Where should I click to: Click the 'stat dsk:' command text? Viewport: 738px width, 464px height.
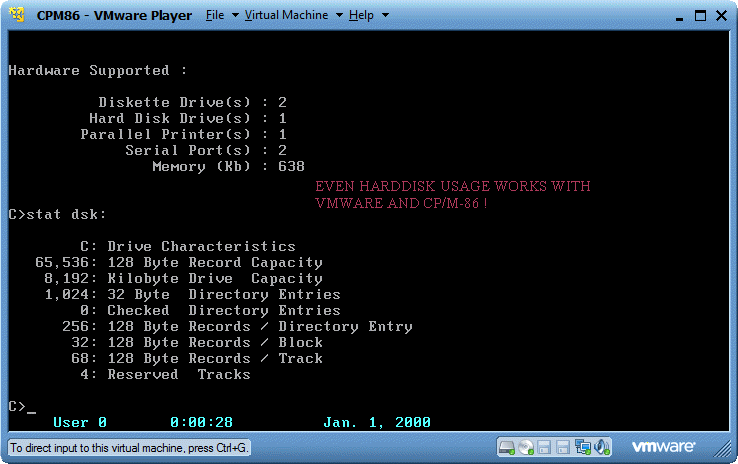pos(66,215)
